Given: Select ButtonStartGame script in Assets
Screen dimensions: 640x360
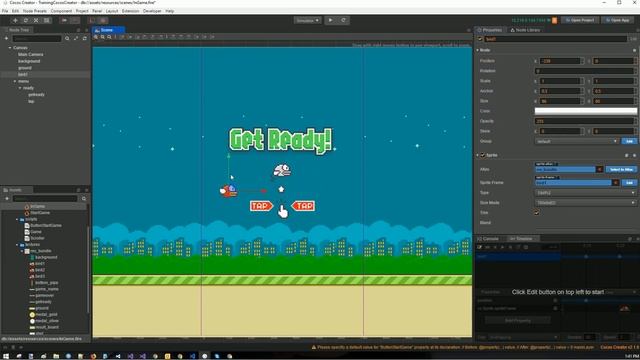Looking at the screenshot, I should 46,225.
